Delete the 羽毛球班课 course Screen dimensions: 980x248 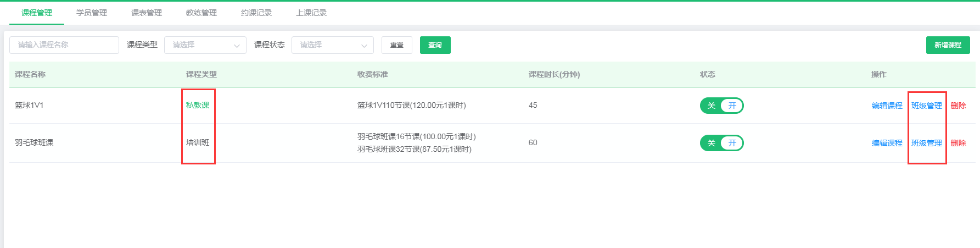958,143
